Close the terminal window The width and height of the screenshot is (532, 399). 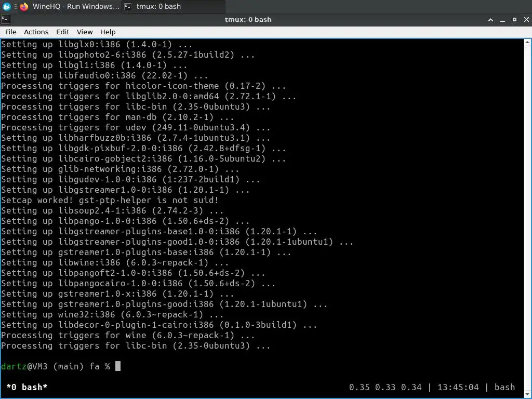[x=526, y=20]
